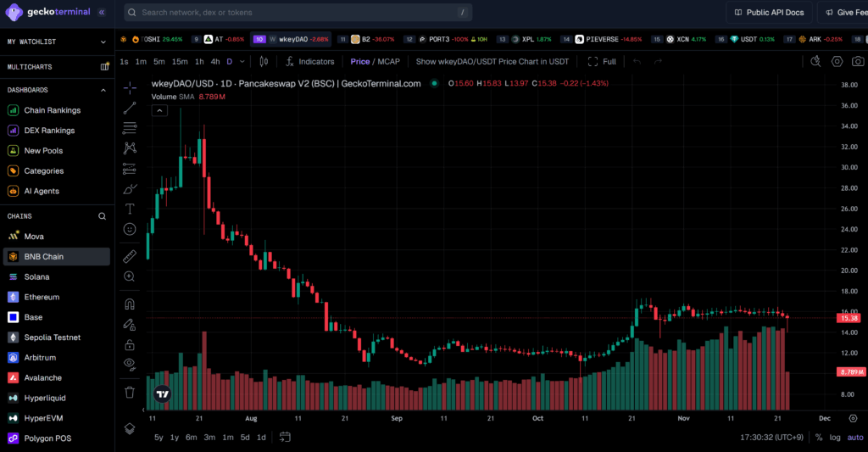Screen dimensions: 868x452
Task: Choose the ruler measure tool
Action: [x=130, y=256]
